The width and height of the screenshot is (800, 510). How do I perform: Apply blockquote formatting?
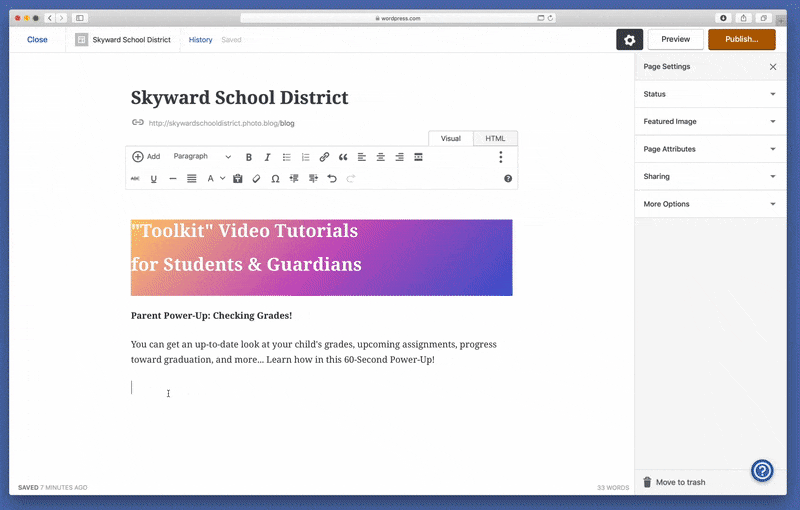(x=343, y=157)
